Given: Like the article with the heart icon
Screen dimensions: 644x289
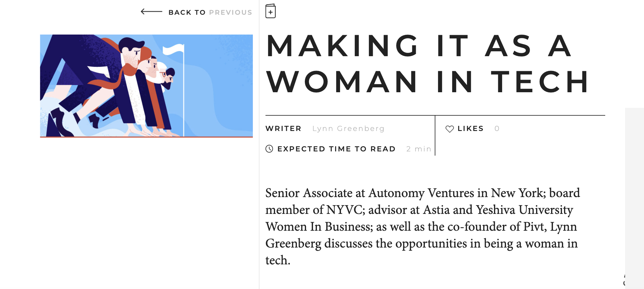Looking at the screenshot, I should pyautogui.click(x=449, y=129).
